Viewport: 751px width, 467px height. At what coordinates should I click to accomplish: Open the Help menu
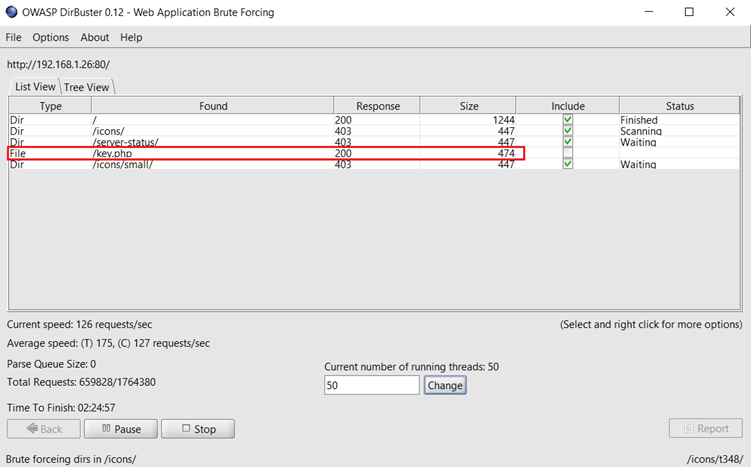[131, 37]
